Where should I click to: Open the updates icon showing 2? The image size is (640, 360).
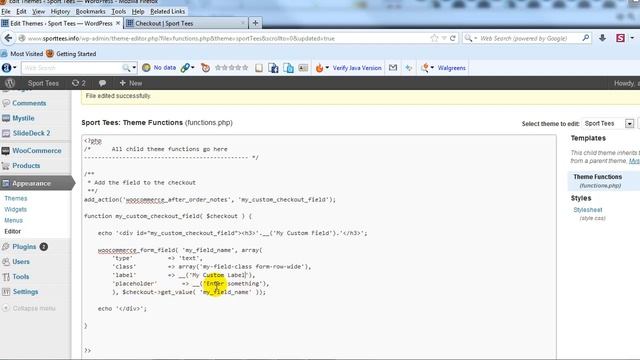pyautogui.click(x=78, y=83)
